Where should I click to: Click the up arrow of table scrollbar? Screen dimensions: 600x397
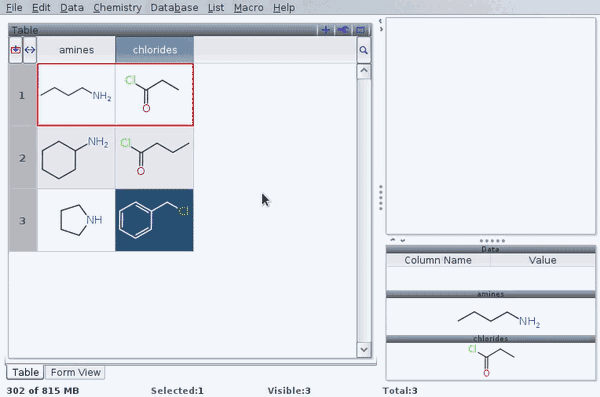click(x=364, y=71)
